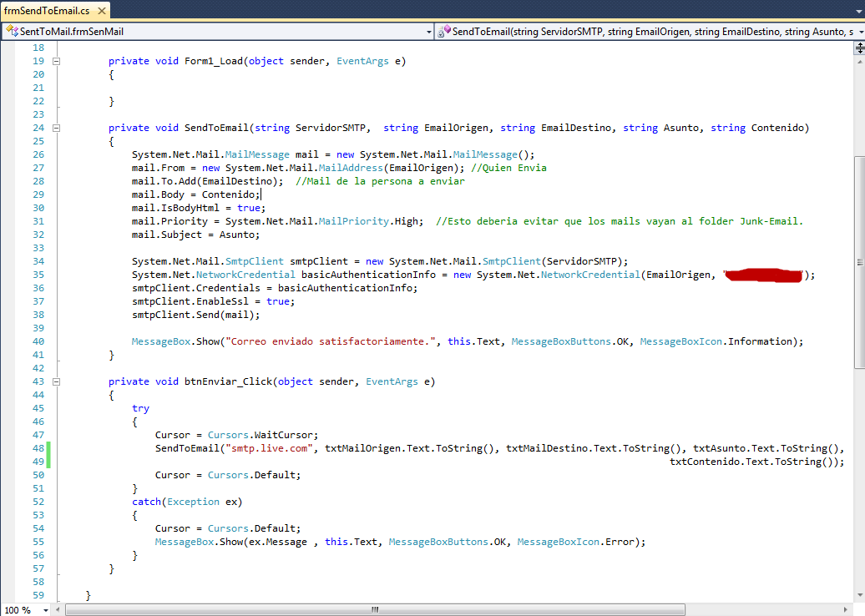865x616 pixels.
Task: Click the "txtContenido" identifier on line 49
Action: pyautogui.click(x=705, y=462)
